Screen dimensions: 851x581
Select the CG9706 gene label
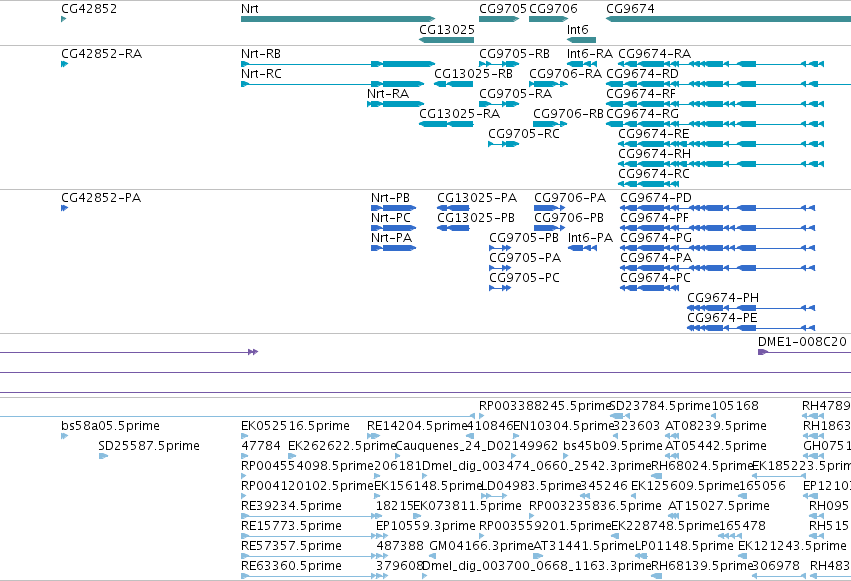click(x=553, y=9)
